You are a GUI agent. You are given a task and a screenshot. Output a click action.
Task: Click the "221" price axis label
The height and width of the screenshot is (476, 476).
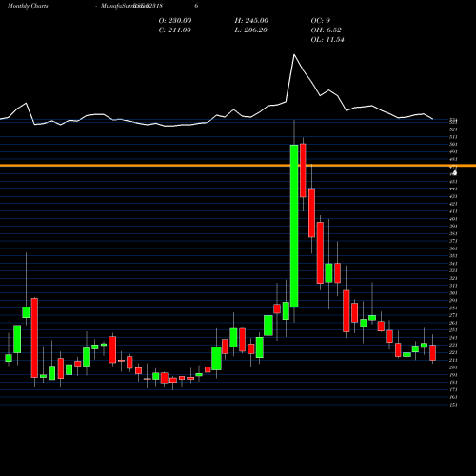click(453, 352)
